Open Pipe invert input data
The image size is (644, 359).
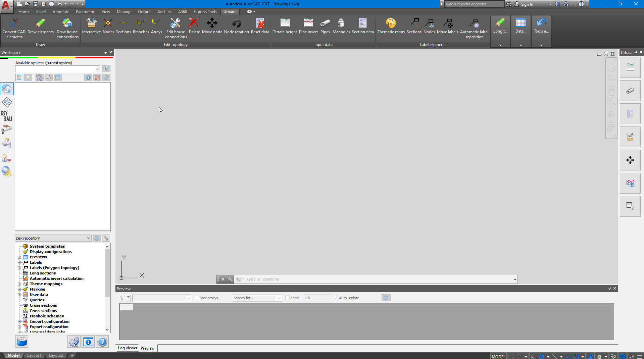(x=308, y=26)
